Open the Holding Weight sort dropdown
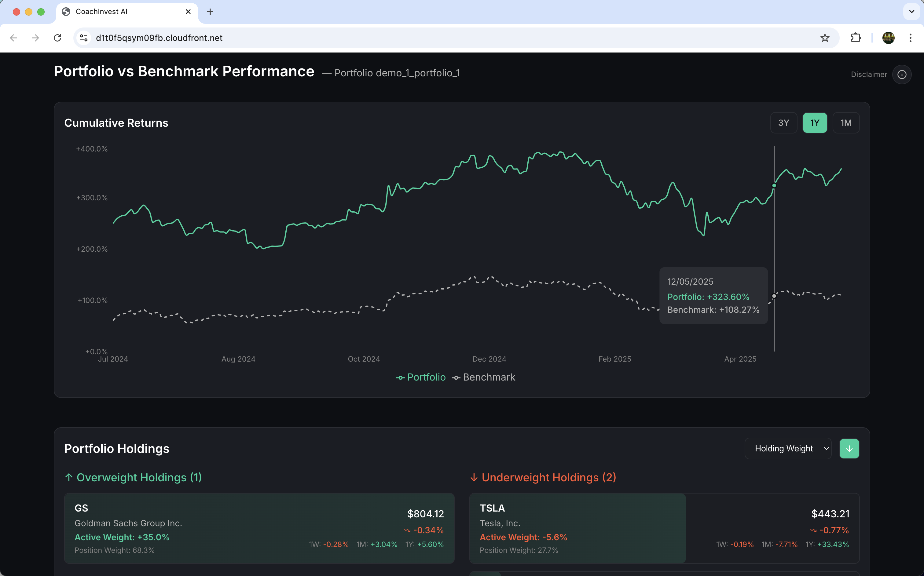The image size is (924, 576). tap(788, 448)
